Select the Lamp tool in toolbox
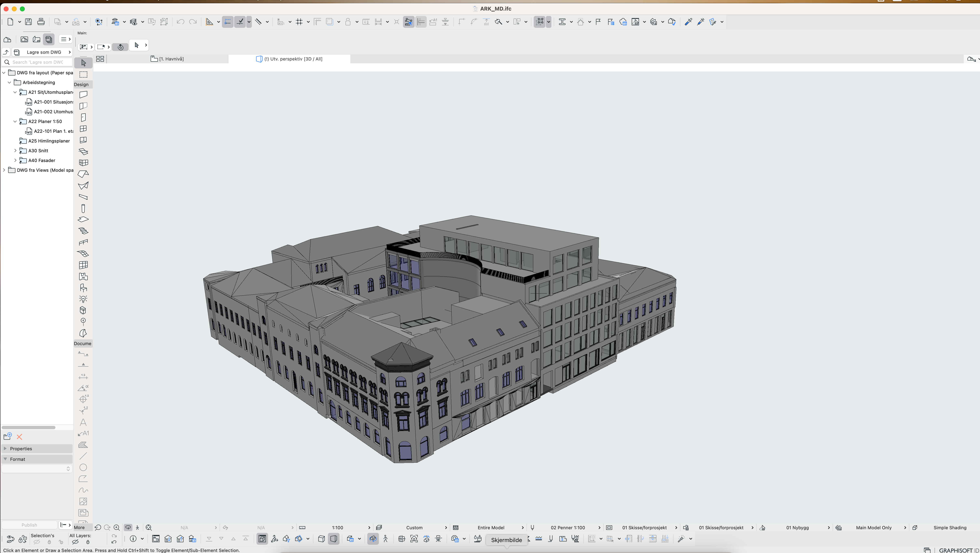The height and width of the screenshot is (553, 980). pyautogui.click(x=83, y=299)
